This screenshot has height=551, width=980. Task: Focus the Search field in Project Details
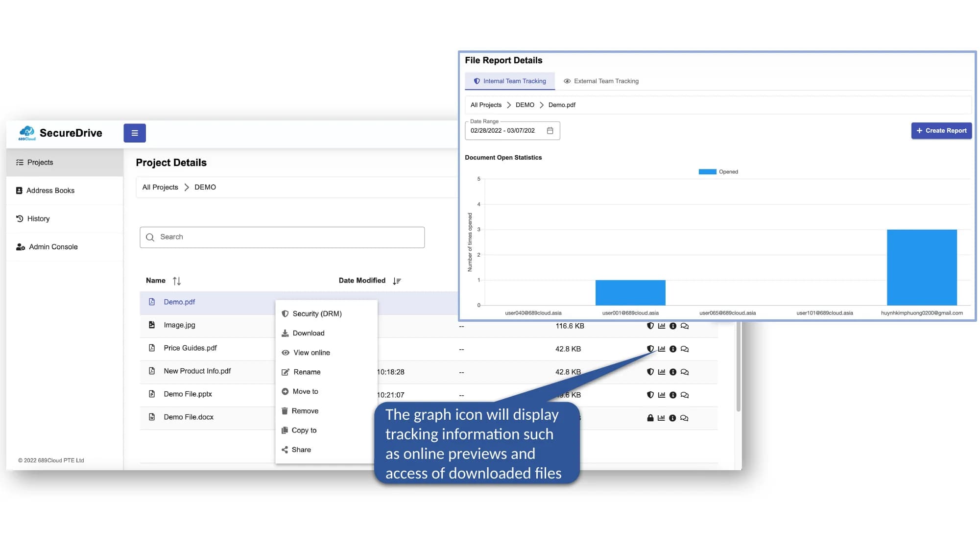click(x=282, y=237)
